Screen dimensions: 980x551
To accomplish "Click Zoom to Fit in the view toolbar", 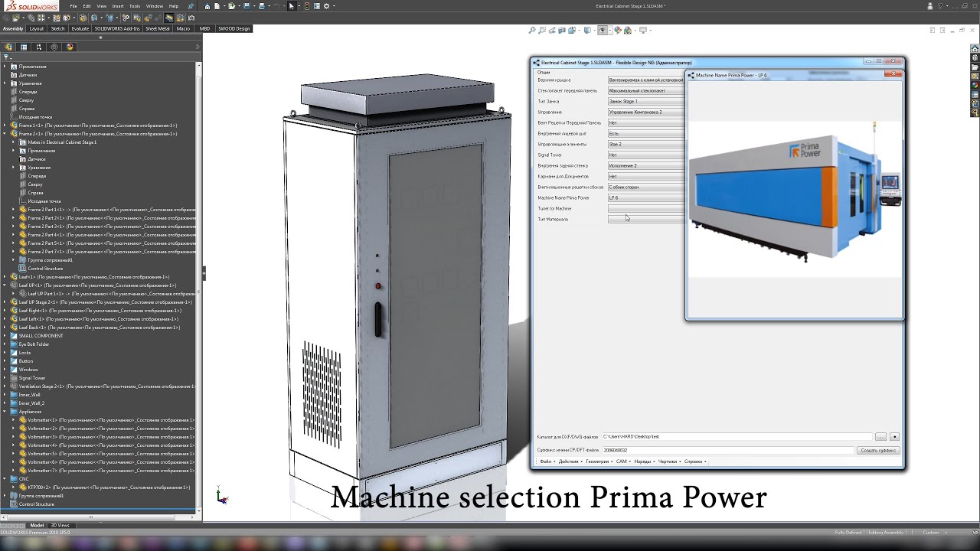I will click(532, 31).
